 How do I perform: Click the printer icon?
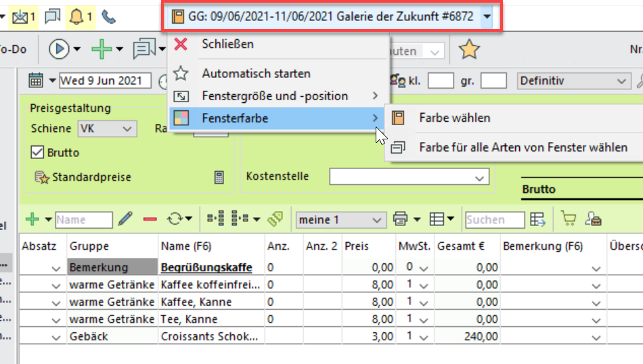pyautogui.click(x=400, y=219)
